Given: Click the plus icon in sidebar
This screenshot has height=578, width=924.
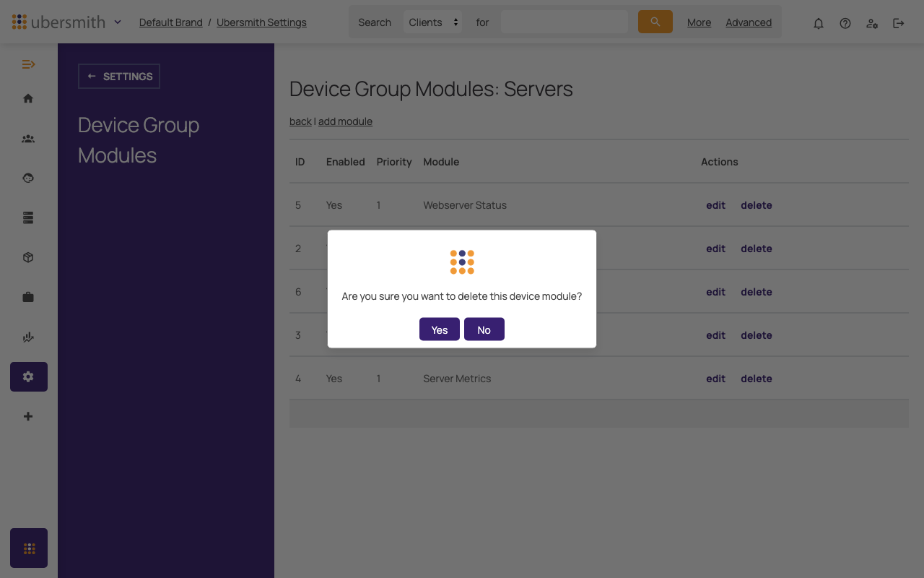Looking at the screenshot, I should (28, 416).
